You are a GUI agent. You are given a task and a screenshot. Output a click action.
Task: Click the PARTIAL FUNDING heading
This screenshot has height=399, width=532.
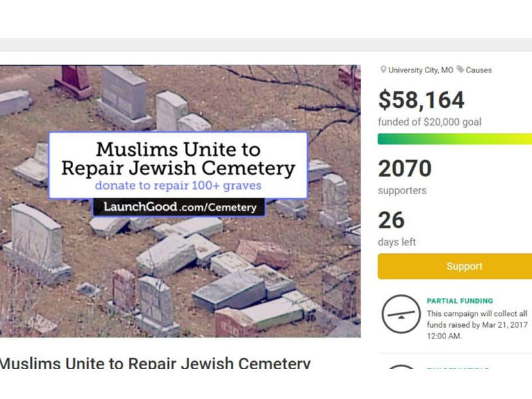[460, 301]
